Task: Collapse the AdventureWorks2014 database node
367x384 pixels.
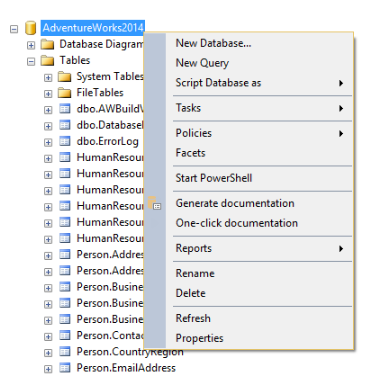Action: click(x=14, y=29)
